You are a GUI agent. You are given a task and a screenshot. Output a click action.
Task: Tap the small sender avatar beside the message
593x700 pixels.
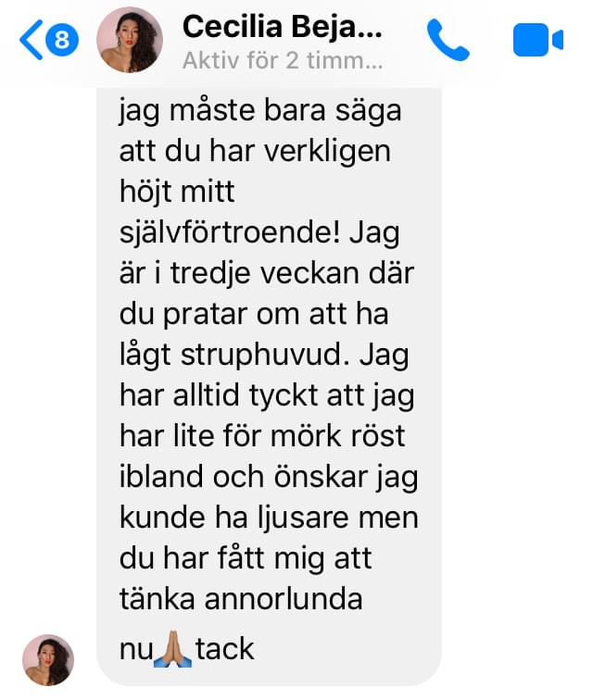[48, 660]
